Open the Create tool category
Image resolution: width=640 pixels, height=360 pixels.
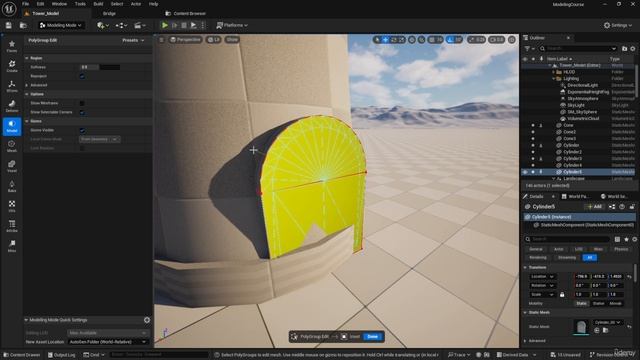12,66
